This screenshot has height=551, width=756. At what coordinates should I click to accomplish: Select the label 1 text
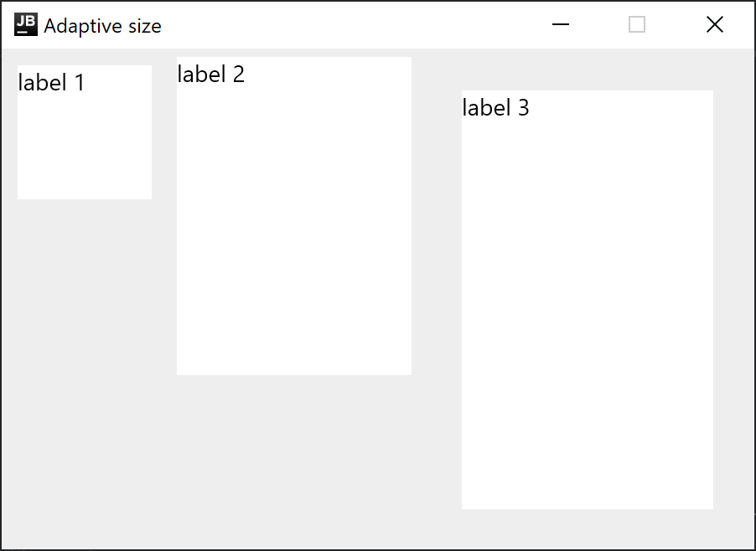[x=50, y=83]
